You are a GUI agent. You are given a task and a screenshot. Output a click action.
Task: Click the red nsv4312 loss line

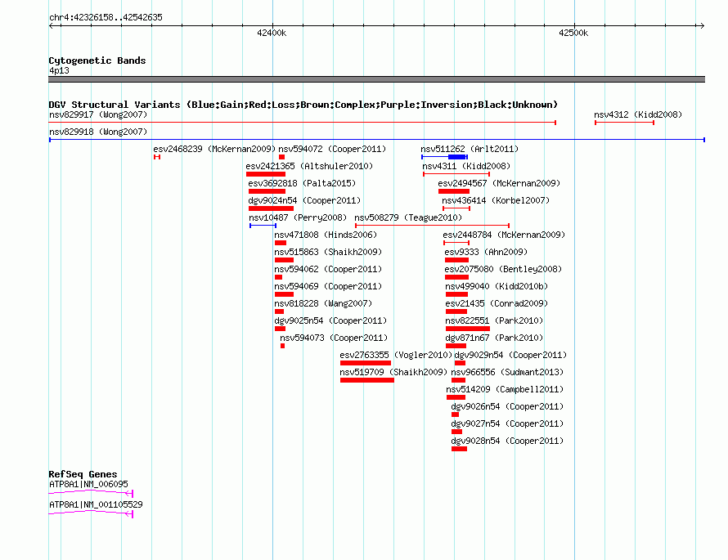(x=624, y=123)
